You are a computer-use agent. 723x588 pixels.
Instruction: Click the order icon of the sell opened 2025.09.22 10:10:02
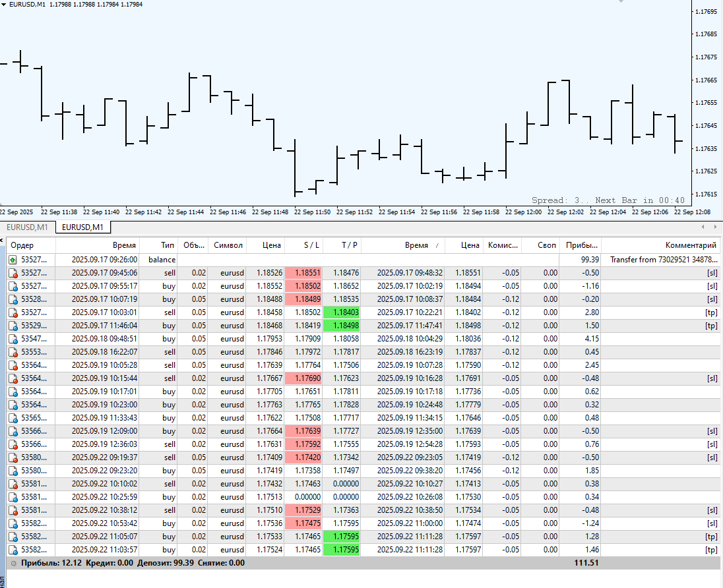click(x=13, y=485)
